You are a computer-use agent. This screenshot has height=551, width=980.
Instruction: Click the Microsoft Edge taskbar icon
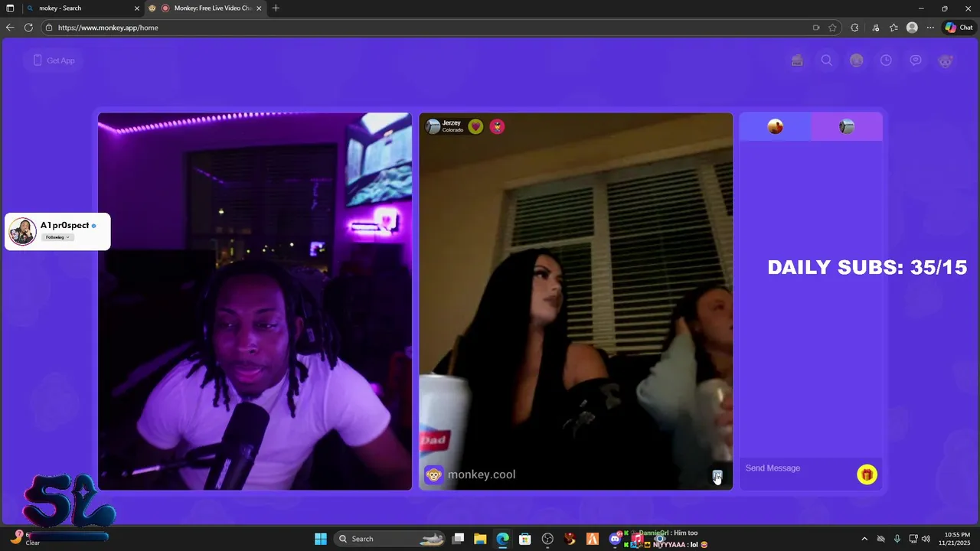pyautogui.click(x=502, y=539)
